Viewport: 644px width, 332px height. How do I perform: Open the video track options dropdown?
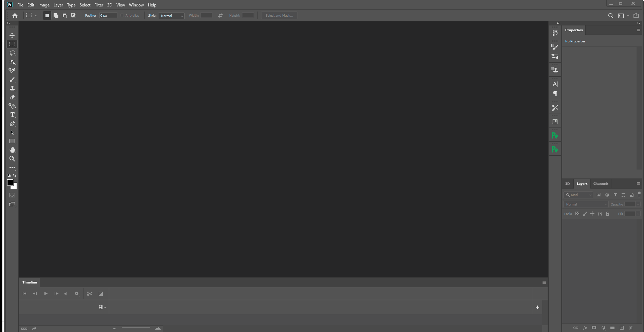tap(102, 307)
